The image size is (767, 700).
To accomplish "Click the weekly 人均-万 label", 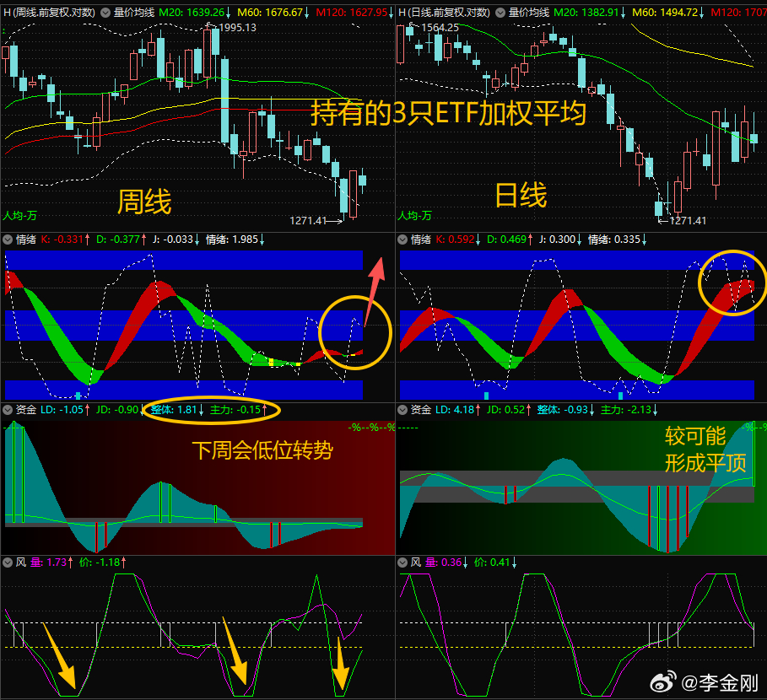I will (20, 216).
